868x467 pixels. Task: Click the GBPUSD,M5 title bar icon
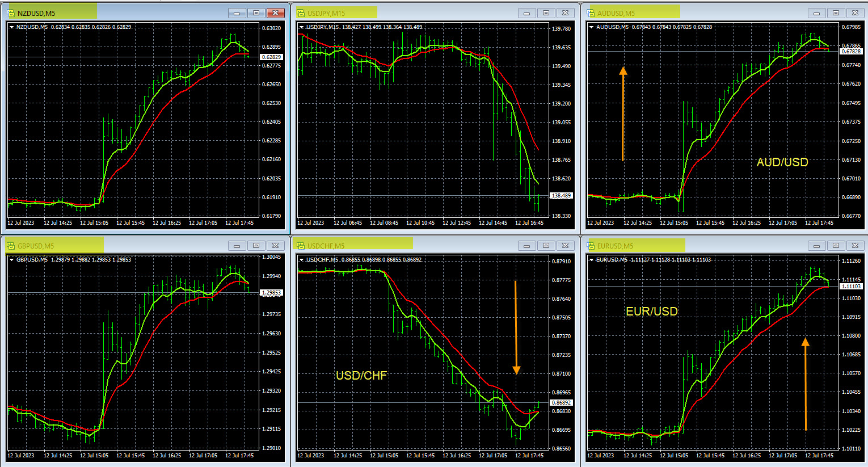11,246
